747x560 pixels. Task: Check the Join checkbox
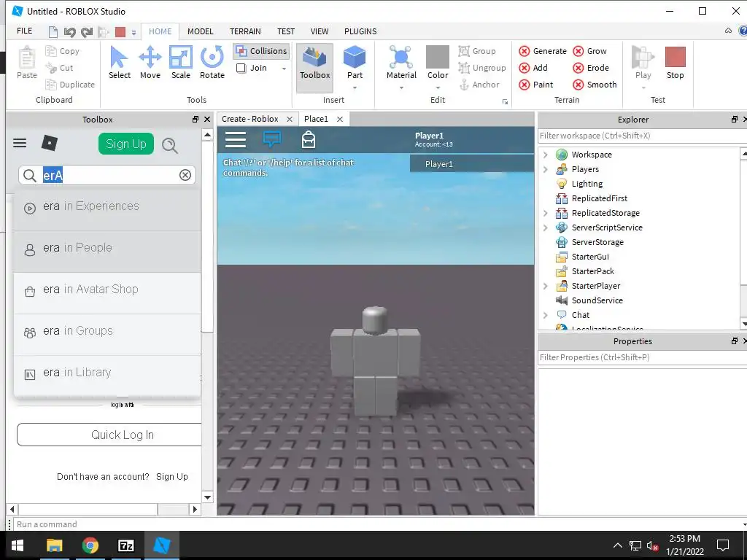[x=241, y=68]
